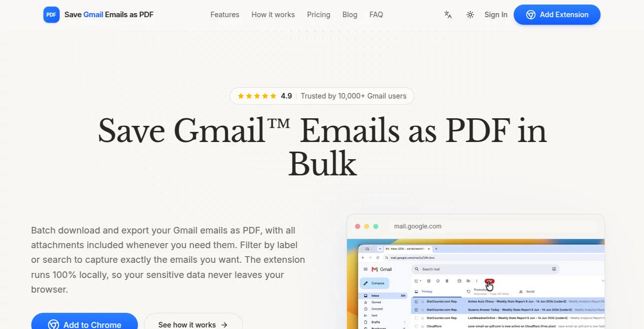Switch to the Promotions tab in Gmail
This screenshot has height=329, width=644.
pos(488,292)
